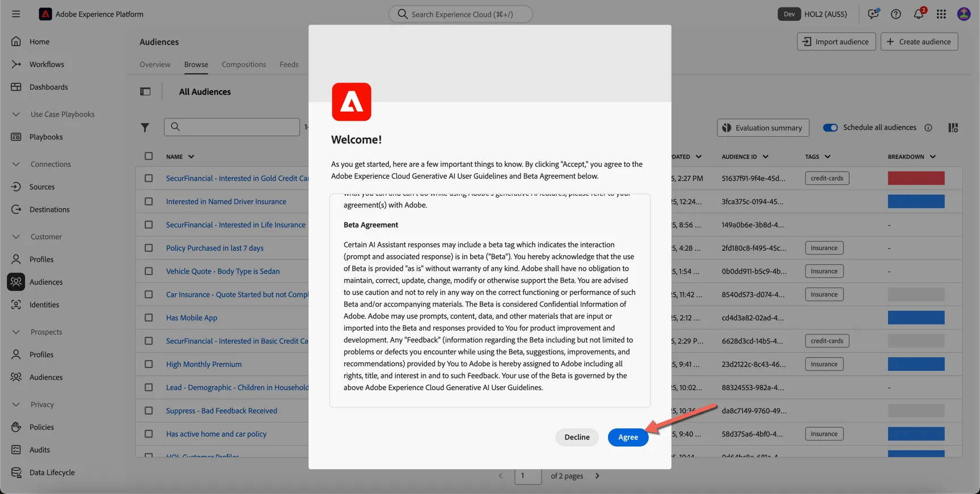Switch to the Overview tab
The width and height of the screenshot is (980, 494).
(155, 64)
